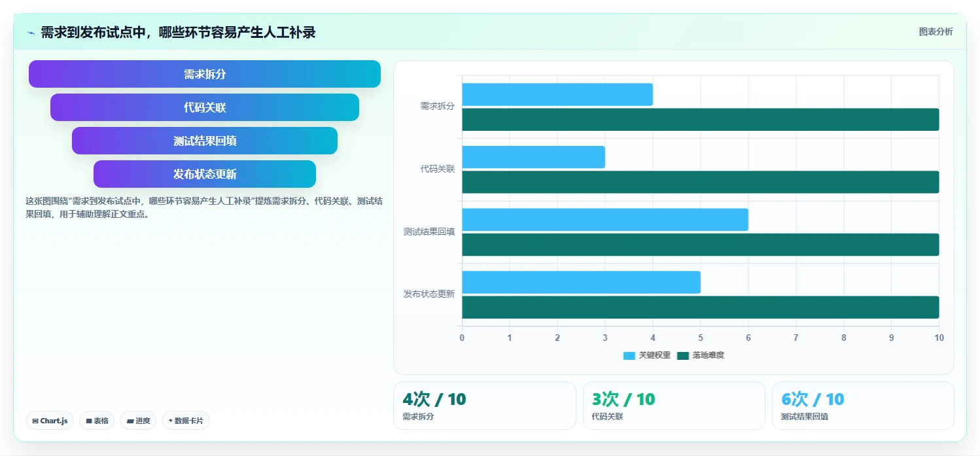Click the 需求拆分 dark green bar
Viewport: 980px width, 456px height.
[x=701, y=120]
